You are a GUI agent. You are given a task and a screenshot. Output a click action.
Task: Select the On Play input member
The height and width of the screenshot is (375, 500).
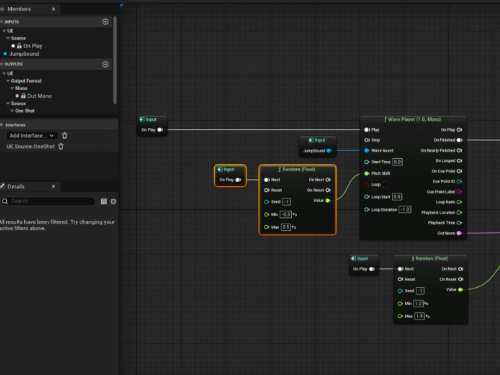pyautogui.click(x=33, y=46)
